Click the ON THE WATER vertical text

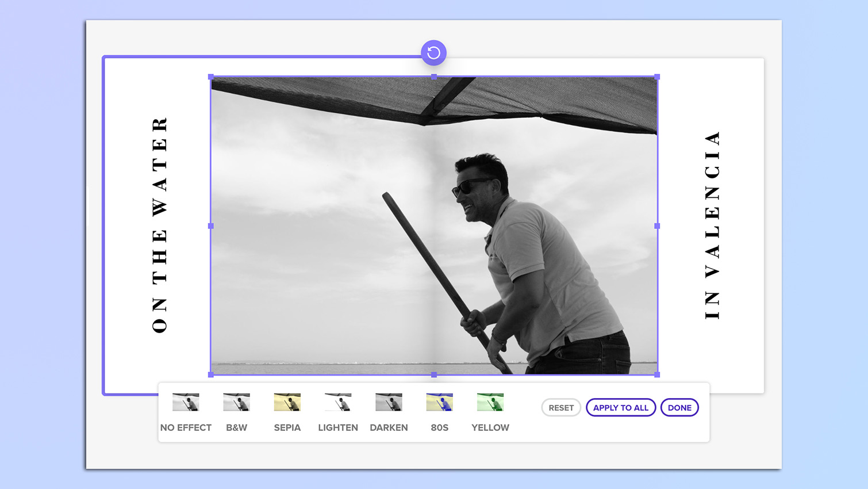coord(159,224)
